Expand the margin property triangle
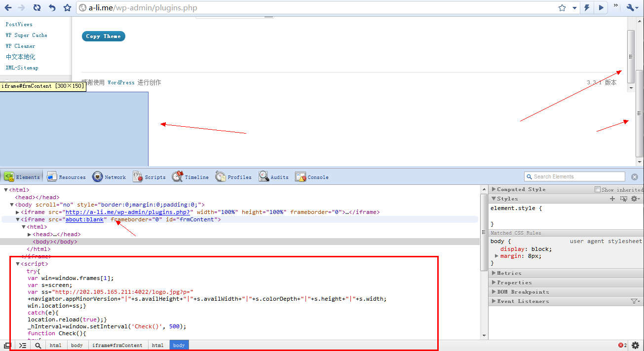The height and width of the screenshot is (351, 644). (x=497, y=256)
